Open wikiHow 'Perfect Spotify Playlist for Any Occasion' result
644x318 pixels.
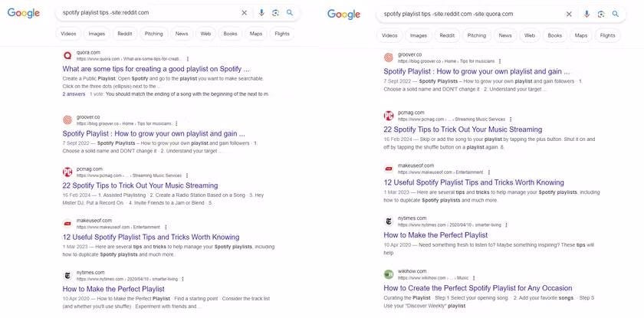tap(478, 288)
